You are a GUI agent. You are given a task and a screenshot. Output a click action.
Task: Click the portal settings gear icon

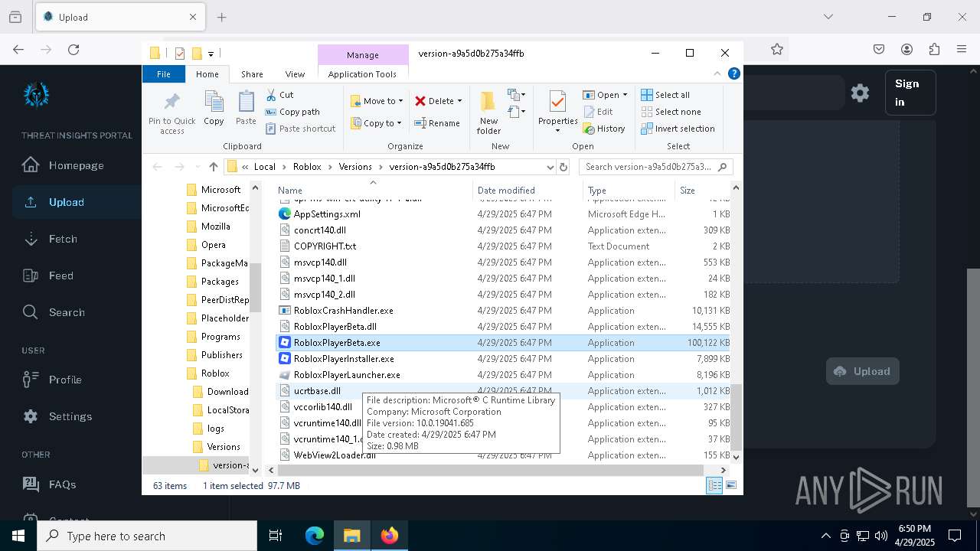click(860, 93)
